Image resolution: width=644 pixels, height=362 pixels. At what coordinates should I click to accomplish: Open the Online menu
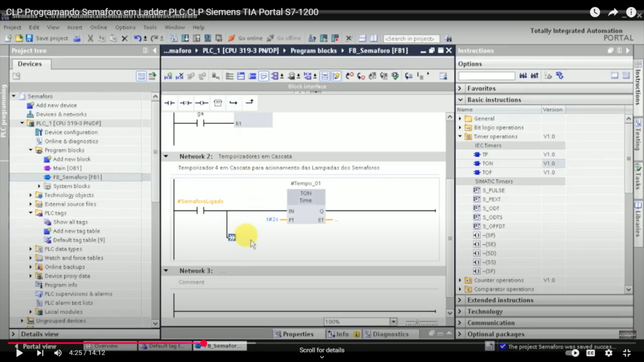click(x=99, y=27)
